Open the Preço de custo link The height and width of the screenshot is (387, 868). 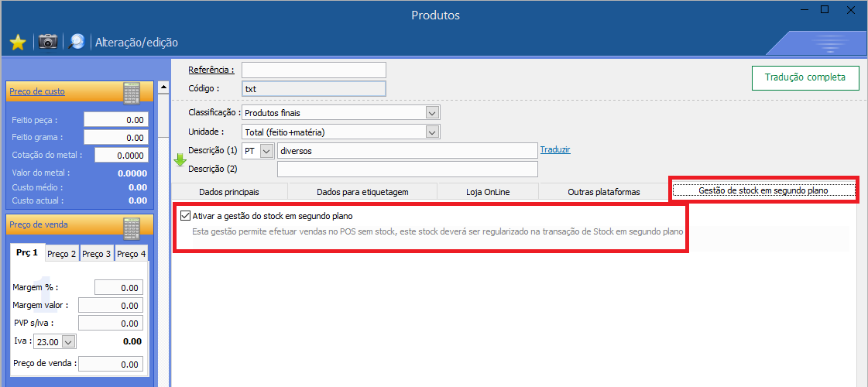click(37, 91)
